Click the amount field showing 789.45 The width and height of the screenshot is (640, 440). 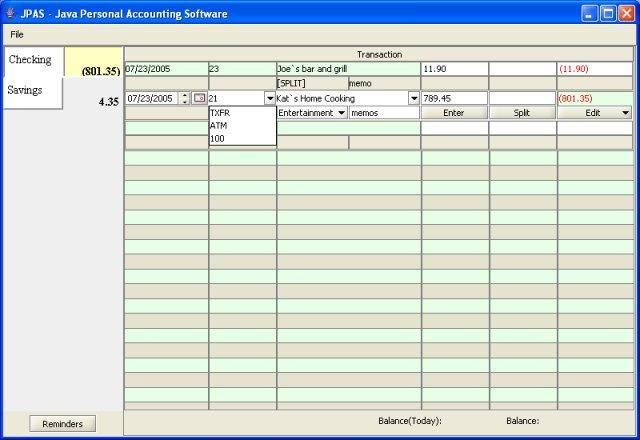[454, 98]
